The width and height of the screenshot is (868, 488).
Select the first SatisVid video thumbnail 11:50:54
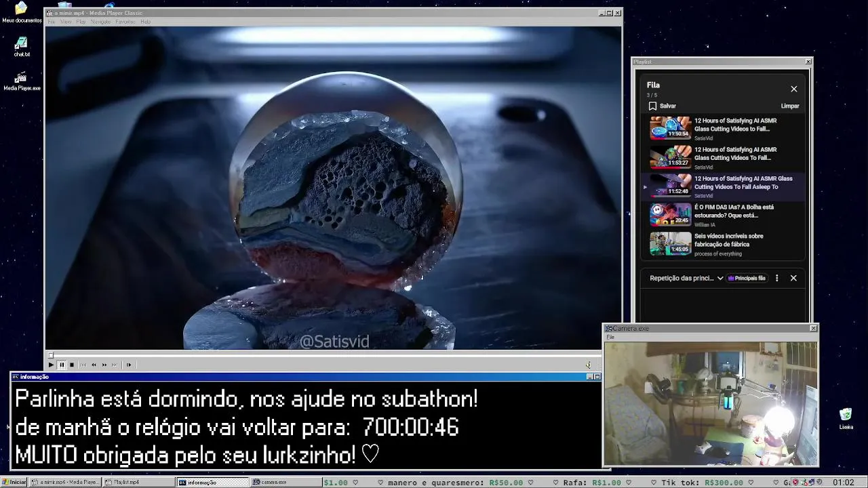click(x=670, y=127)
